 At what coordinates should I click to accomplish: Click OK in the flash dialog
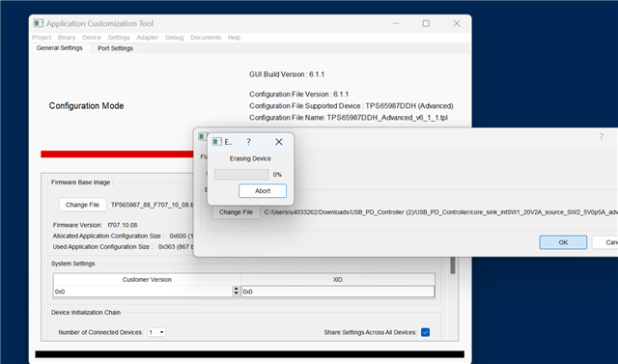(x=563, y=242)
